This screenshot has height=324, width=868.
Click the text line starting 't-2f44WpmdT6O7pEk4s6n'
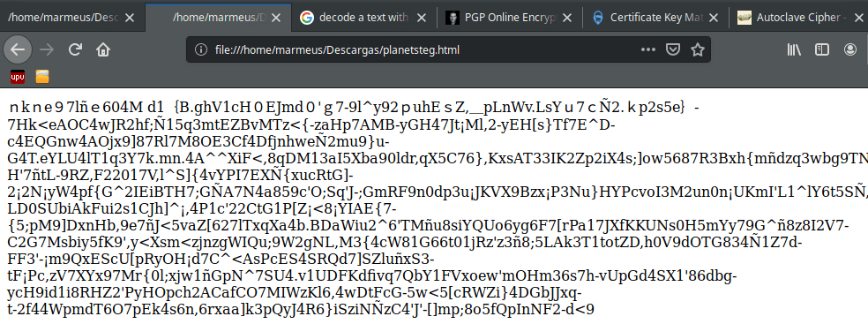pos(301,309)
